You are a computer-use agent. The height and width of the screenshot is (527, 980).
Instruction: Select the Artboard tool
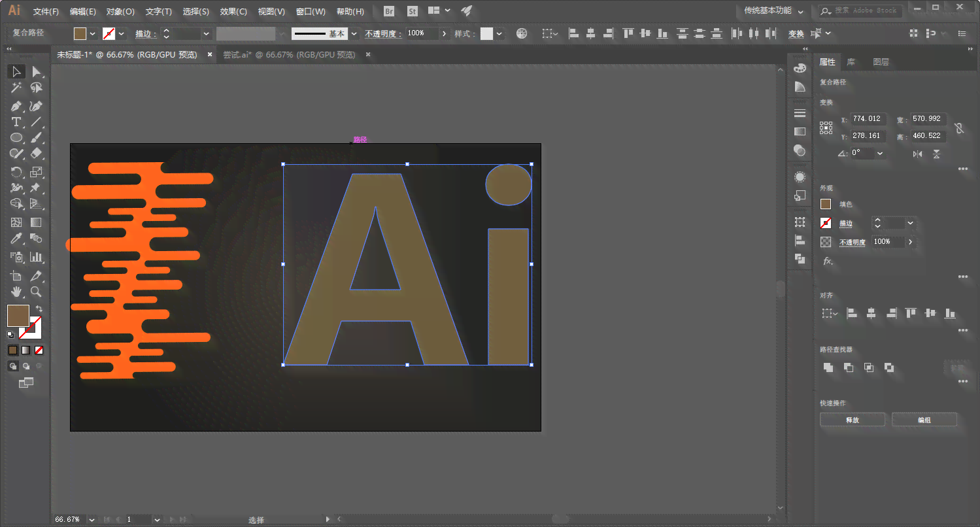click(16, 275)
